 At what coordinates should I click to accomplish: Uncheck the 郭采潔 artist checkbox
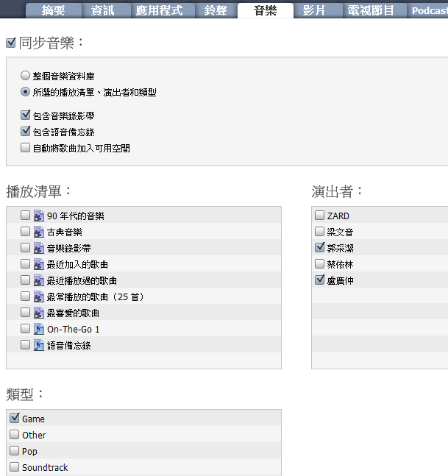point(319,247)
